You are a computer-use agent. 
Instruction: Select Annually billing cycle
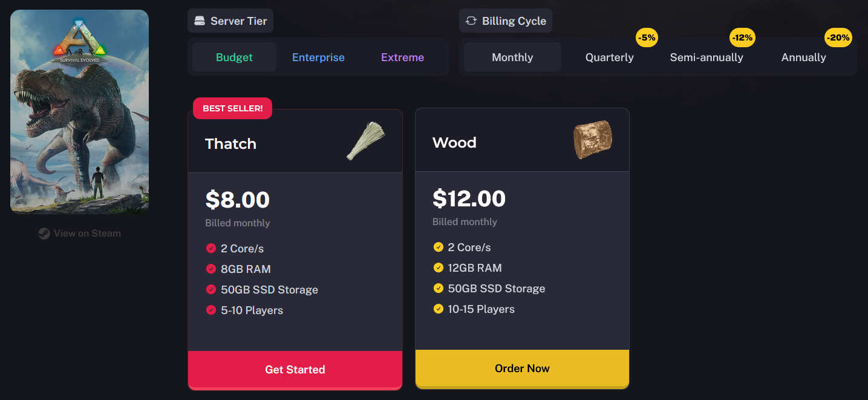click(x=803, y=57)
